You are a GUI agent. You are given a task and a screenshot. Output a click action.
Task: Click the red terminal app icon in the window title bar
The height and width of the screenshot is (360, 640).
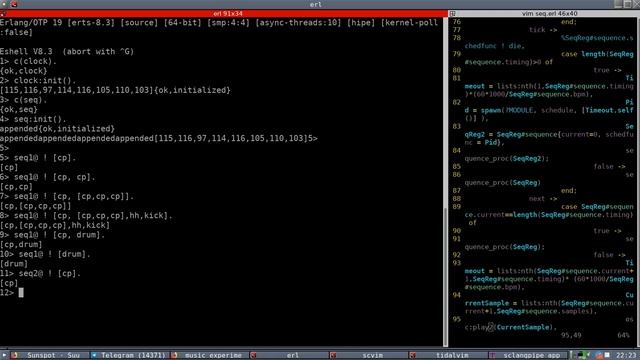click(x=14, y=4)
